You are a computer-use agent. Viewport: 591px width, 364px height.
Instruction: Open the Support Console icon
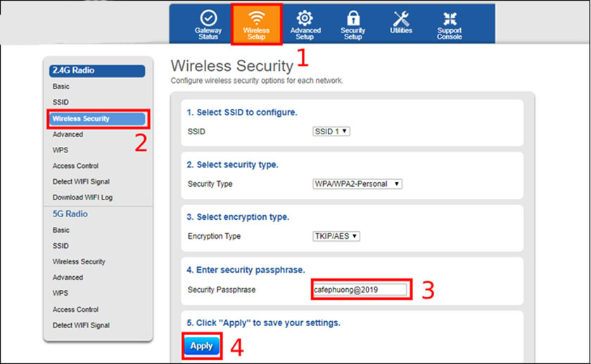point(449,19)
